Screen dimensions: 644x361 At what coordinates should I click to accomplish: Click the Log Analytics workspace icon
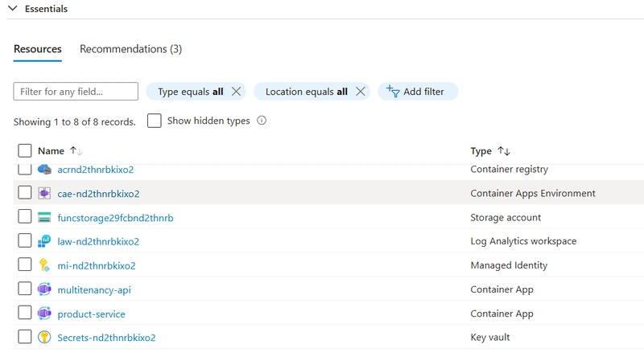coord(44,241)
